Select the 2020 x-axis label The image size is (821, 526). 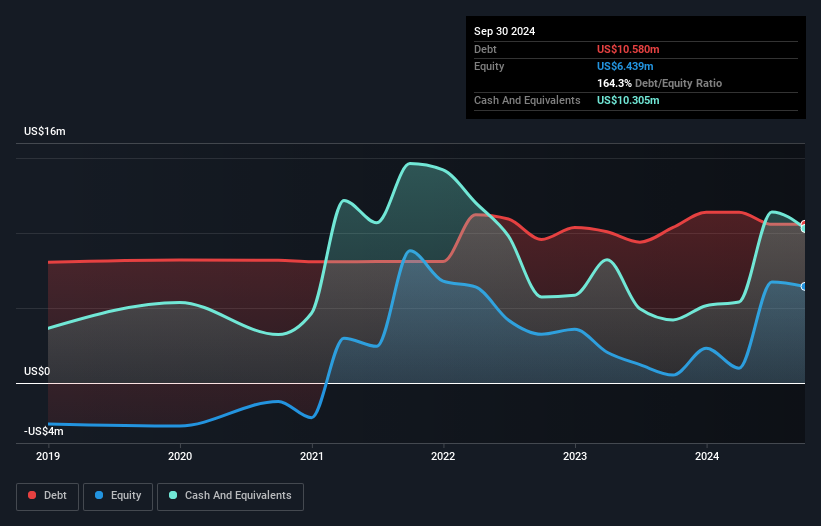coord(180,456)
